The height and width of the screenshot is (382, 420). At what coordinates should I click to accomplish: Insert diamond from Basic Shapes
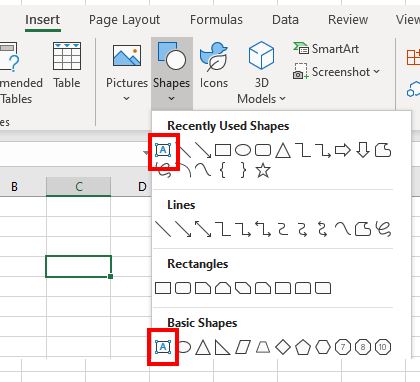coord(283,347)
